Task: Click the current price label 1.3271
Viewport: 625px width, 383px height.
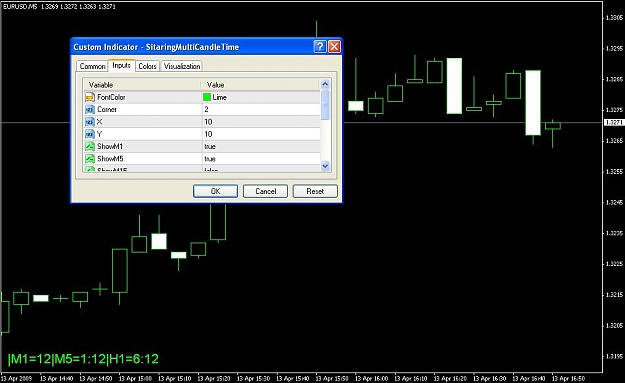Action: coord(614,122)
